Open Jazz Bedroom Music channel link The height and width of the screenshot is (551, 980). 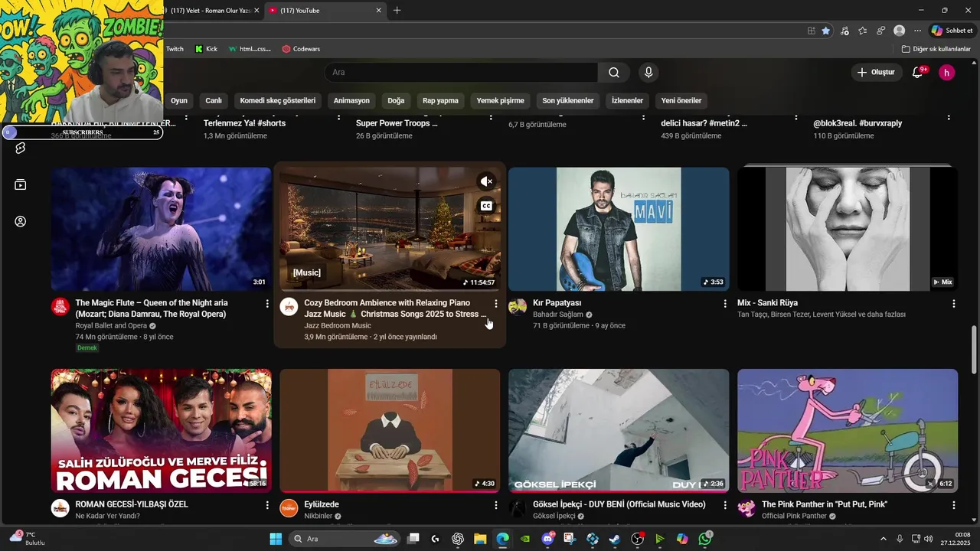pyautogui.click(x=338, y=325)
